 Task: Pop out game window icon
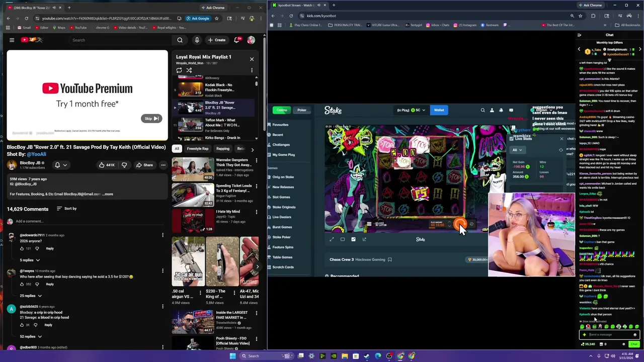coord(364,239)
